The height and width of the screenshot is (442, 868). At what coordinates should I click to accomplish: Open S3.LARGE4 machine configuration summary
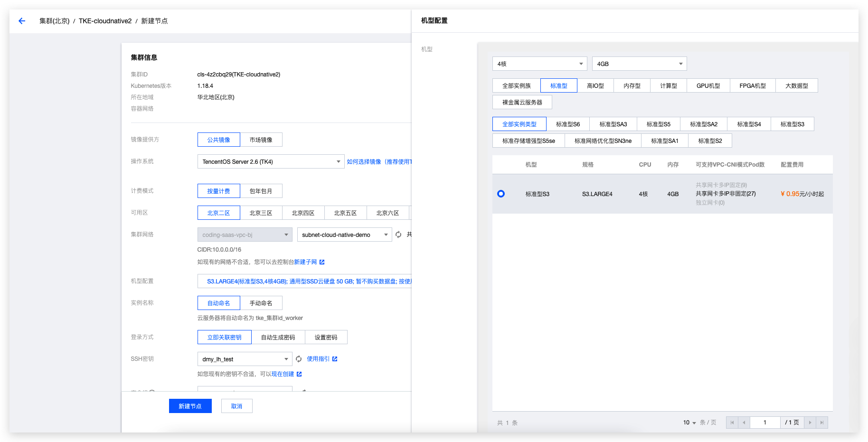tap(304, 281)
